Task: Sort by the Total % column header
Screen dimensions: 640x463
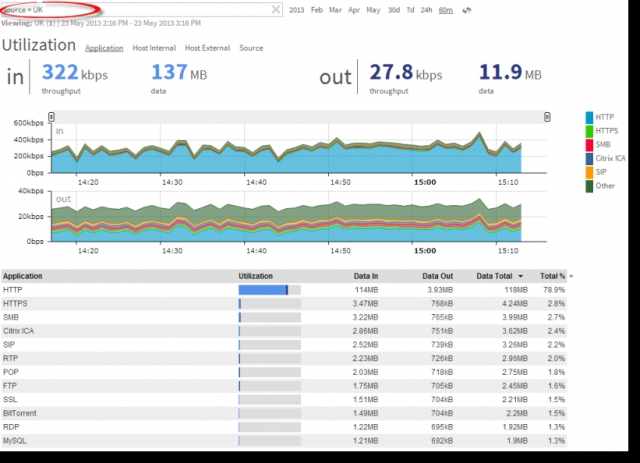Action: point(552,276)
